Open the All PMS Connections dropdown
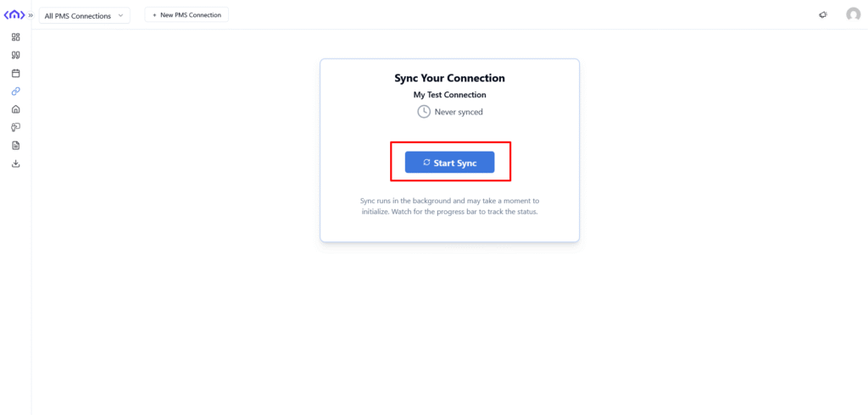Screen dimensions: 868x415 (84, 15)
